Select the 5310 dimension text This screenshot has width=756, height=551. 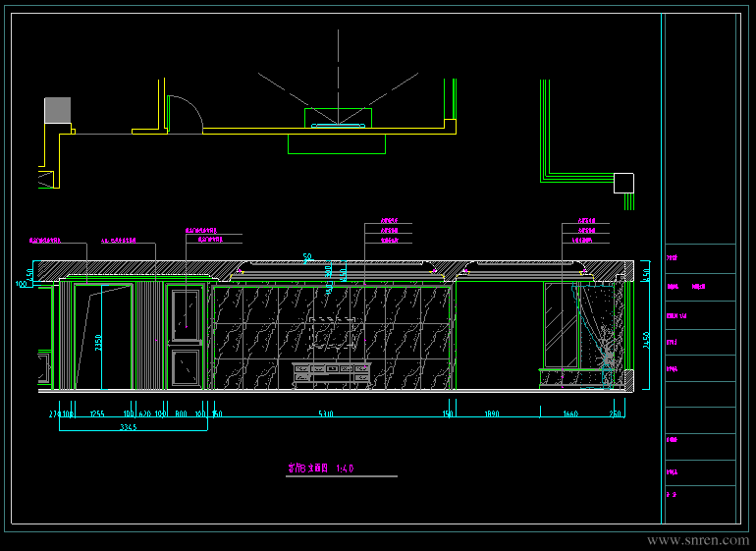click(325, 414)
